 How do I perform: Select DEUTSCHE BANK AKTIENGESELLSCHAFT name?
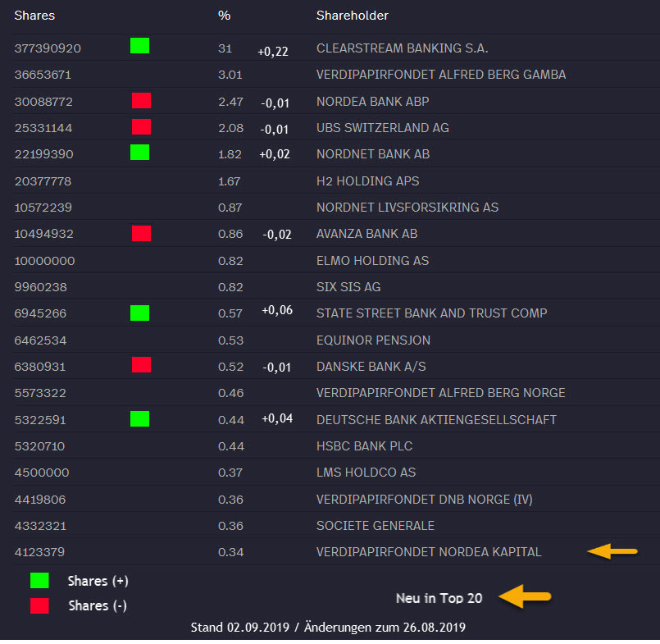(436, 420)
